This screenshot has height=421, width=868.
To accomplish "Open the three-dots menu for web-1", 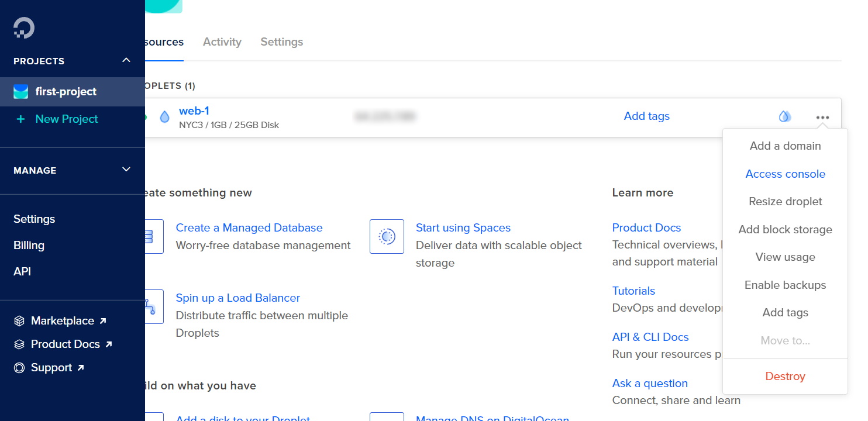I will (x=822, y=118).
